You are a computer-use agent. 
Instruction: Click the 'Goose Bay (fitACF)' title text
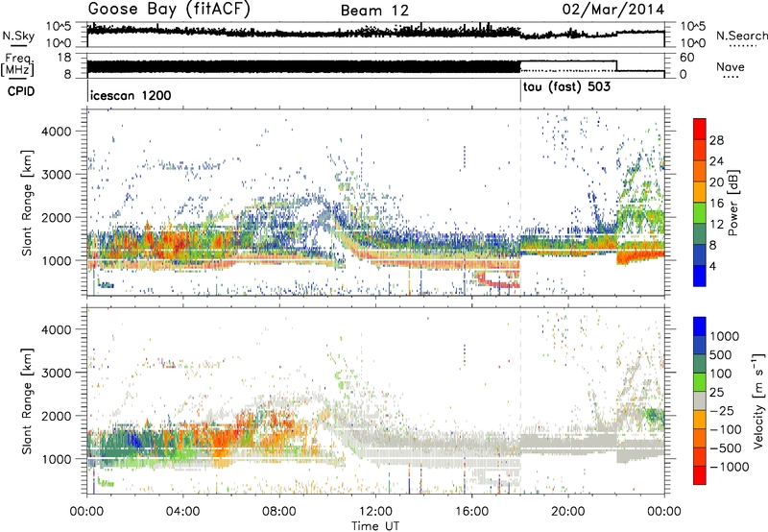point(169,10)
